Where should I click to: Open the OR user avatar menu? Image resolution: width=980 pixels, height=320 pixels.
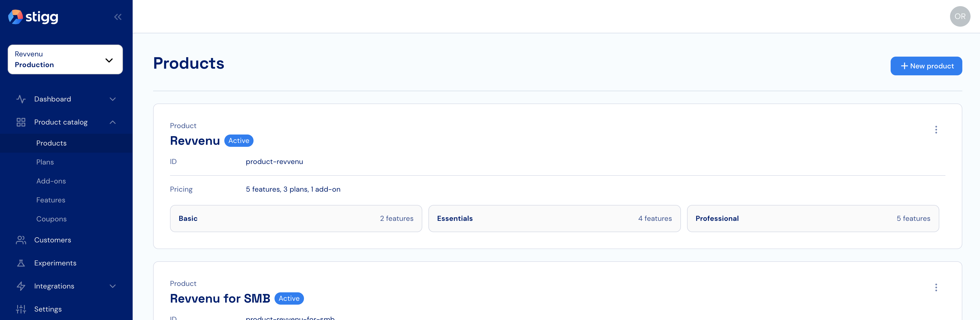pos(960,16)
